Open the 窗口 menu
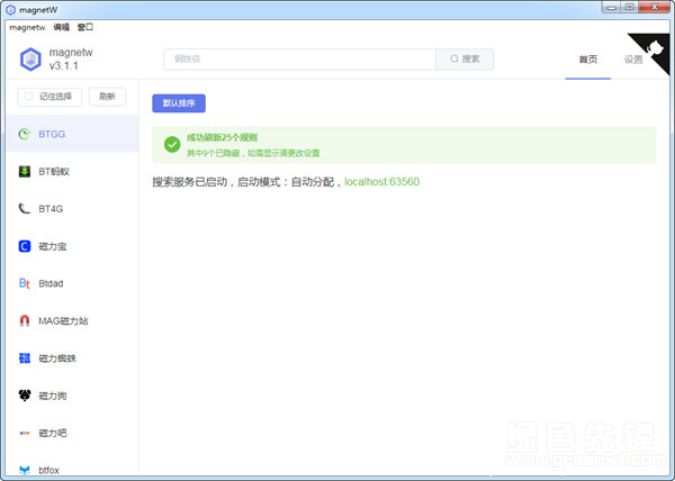Image resolution: width=675 pixels, height=481 pixels. [x=85, y=27]
